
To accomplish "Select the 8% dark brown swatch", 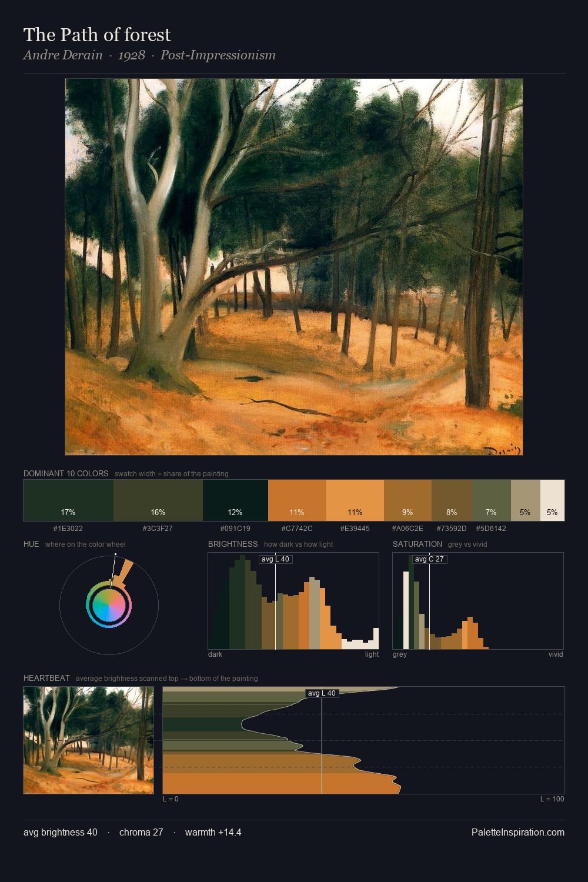I will [x=452, y=500].
